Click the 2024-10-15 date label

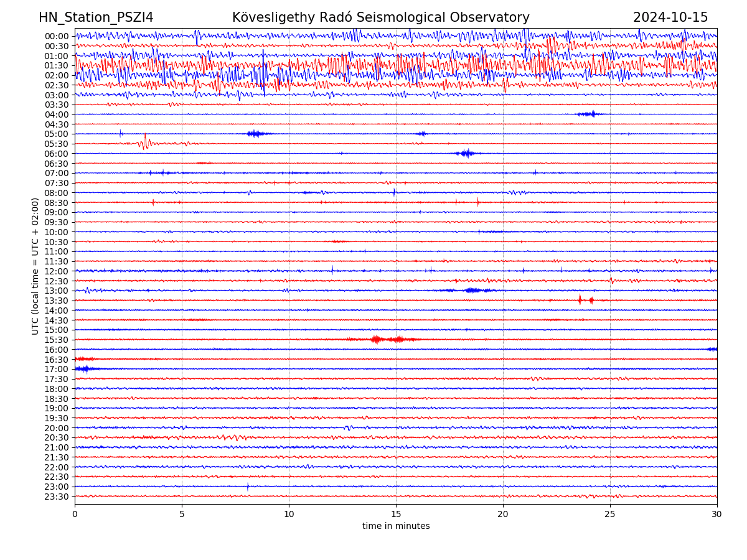coord(670,18)
